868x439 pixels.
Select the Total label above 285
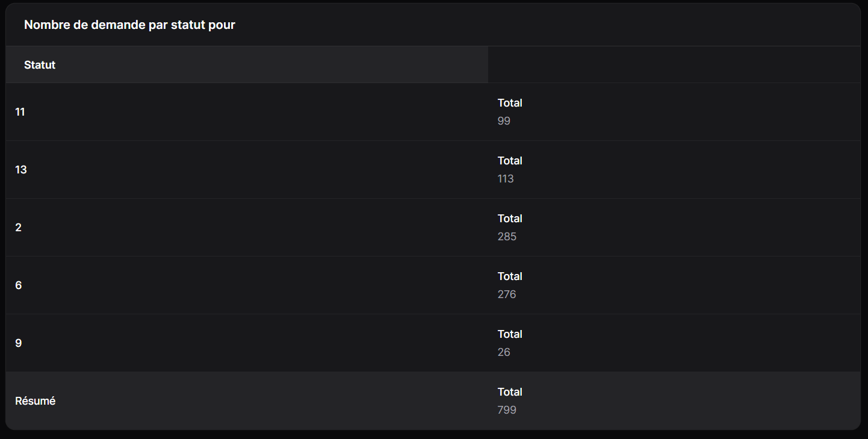coord(510,219)
